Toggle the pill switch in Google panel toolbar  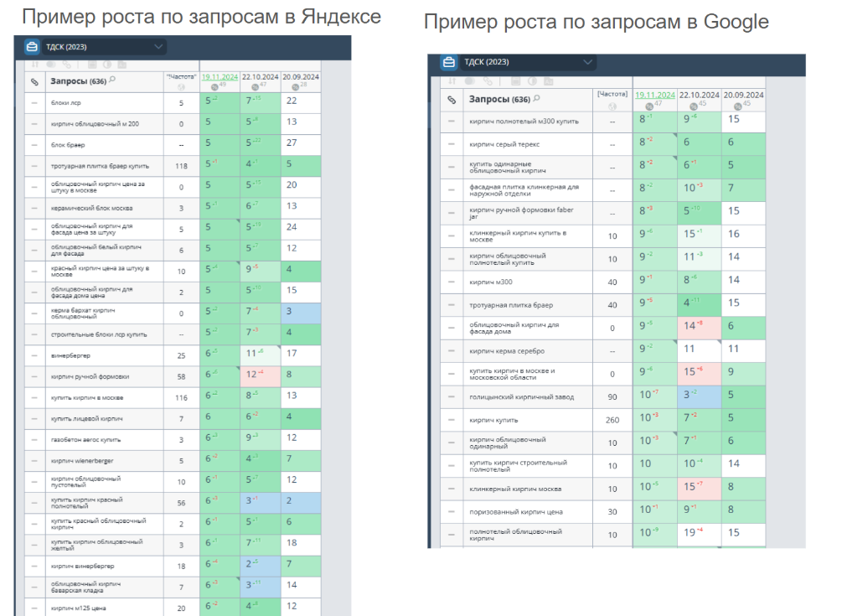pyautogui.click(x=470, y=81)
